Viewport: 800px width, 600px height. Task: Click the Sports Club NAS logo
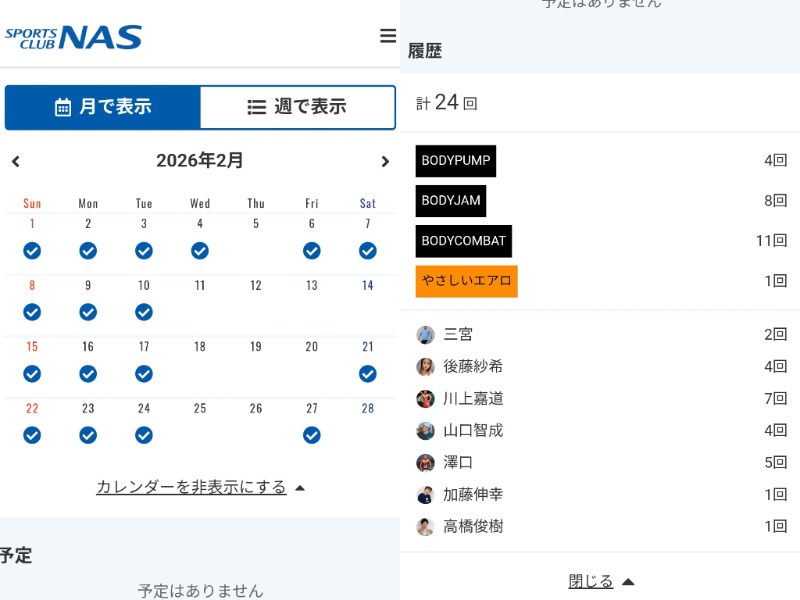point(73,38)
